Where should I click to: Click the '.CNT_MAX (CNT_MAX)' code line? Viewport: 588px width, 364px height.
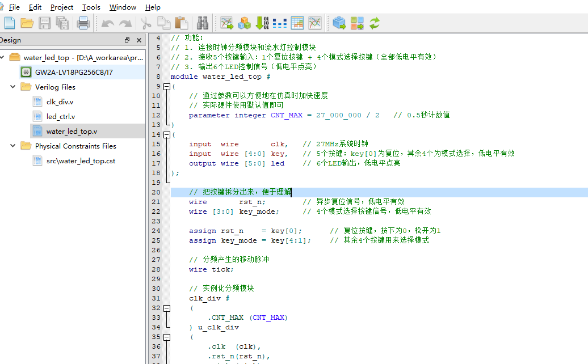[x=247, y=318]
